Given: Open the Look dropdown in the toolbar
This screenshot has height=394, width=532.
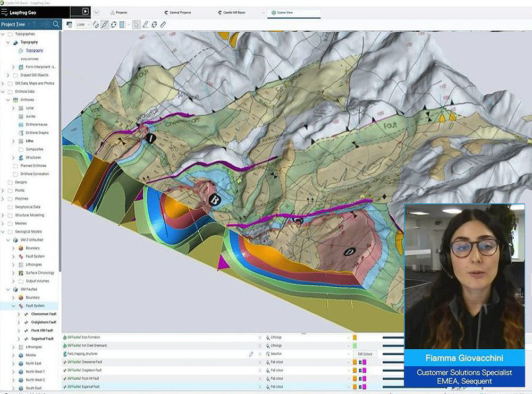Looking at the screenshot, I should coord(83,24).
